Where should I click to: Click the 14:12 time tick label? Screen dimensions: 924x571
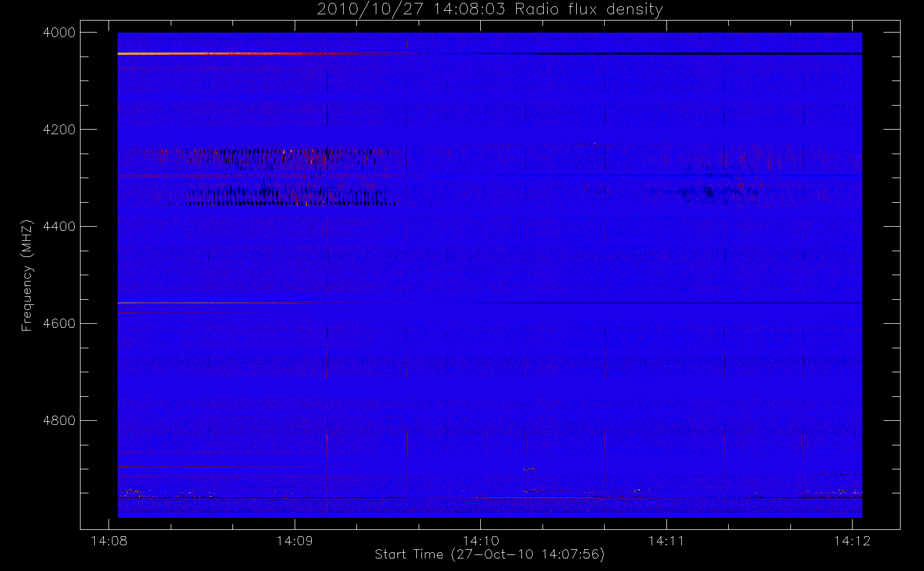pos(852,541)
